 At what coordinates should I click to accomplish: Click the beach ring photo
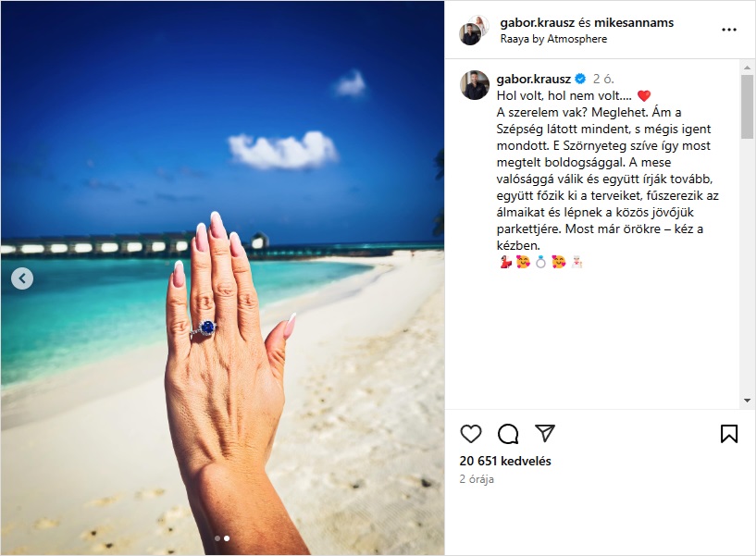click(222, 278)
